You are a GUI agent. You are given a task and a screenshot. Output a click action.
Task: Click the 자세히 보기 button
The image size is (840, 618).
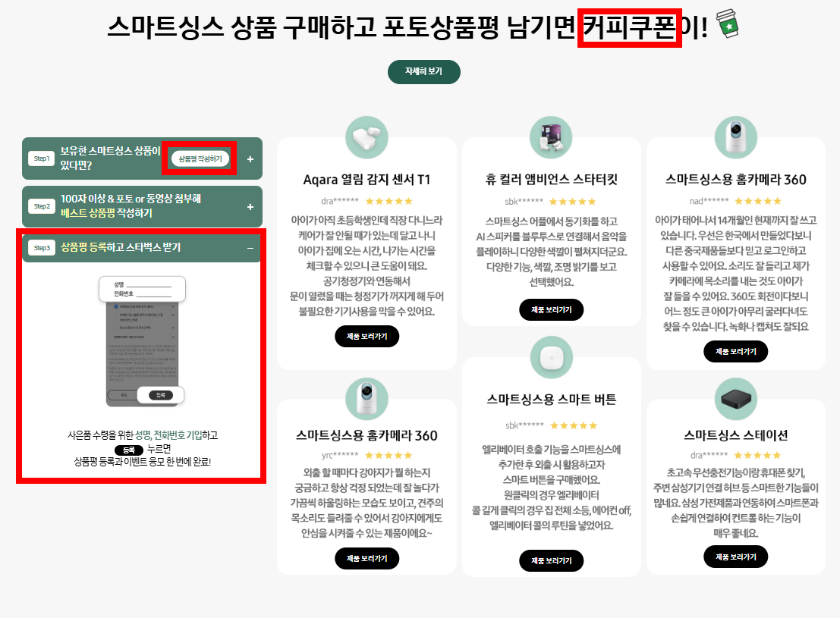pos(423,72)
